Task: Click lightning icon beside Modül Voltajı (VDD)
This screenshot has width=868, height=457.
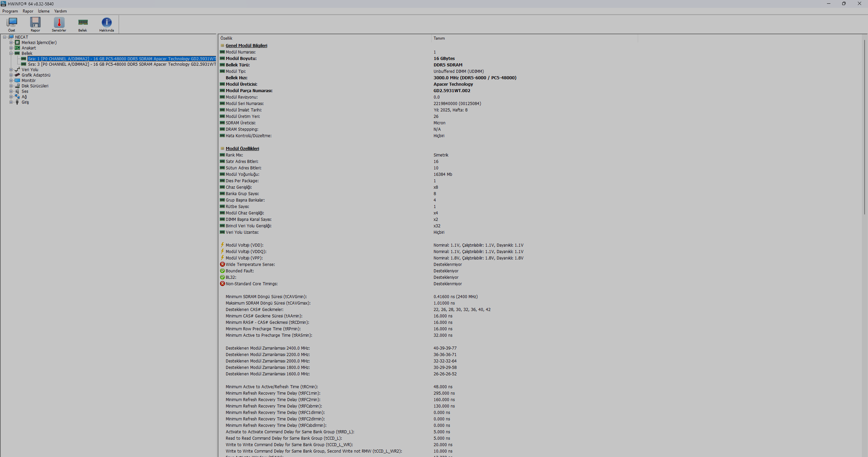Action: click(x=222, y=245)
